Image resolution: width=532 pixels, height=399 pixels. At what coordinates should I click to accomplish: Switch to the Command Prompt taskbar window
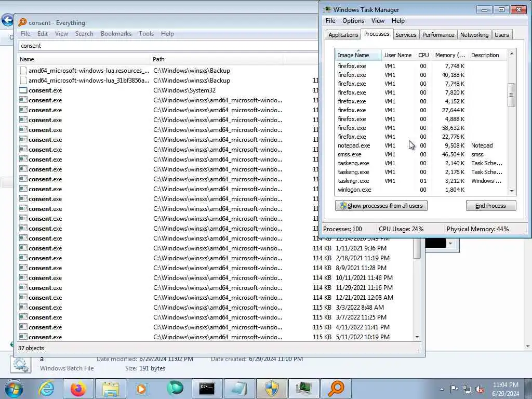pos(207,389)
